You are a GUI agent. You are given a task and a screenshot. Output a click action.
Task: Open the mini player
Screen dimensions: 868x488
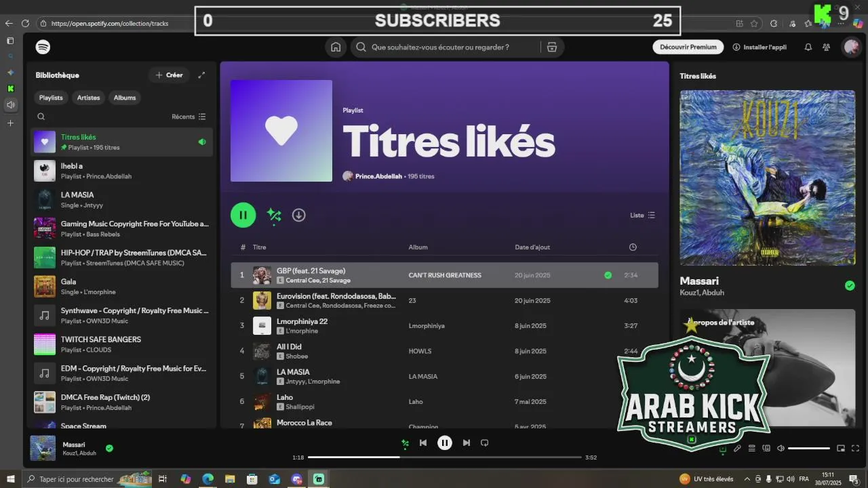click(841, 448)
